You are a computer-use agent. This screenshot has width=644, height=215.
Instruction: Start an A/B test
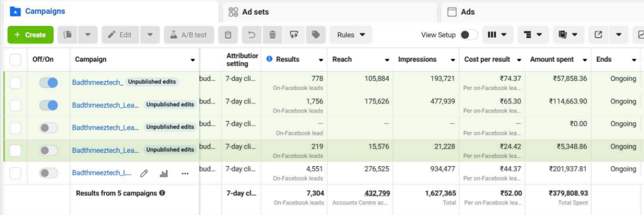pyautogui.click(x=189, y=35)
